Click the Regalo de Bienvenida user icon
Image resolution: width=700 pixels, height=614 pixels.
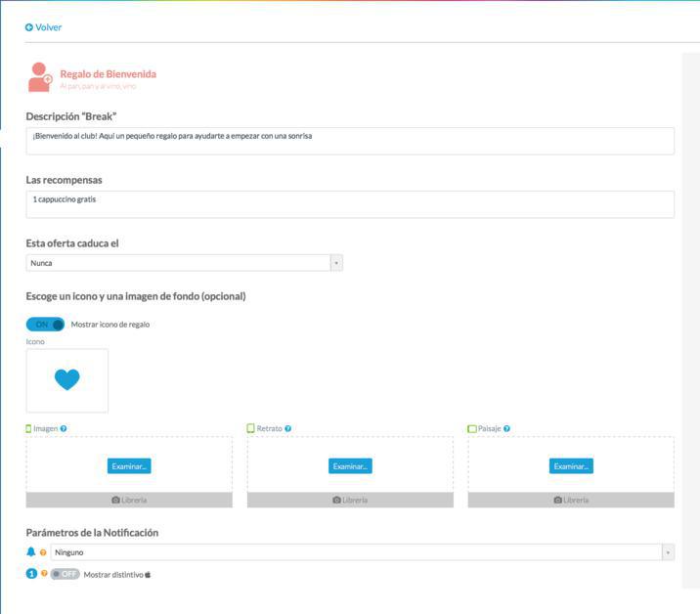(x=40, y=78)
